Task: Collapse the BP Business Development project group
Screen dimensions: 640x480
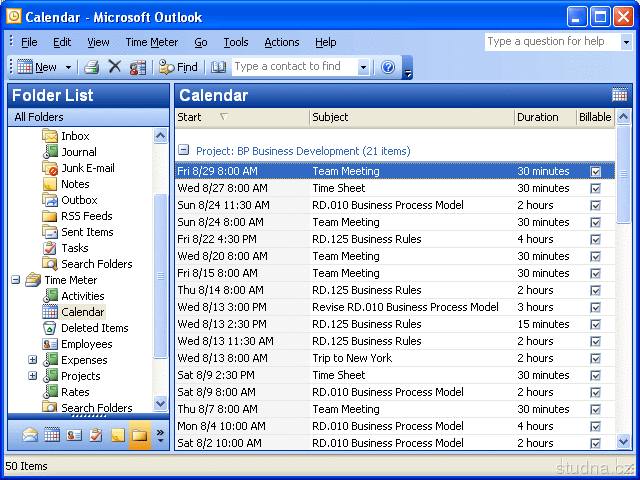Action: point(184,151)
